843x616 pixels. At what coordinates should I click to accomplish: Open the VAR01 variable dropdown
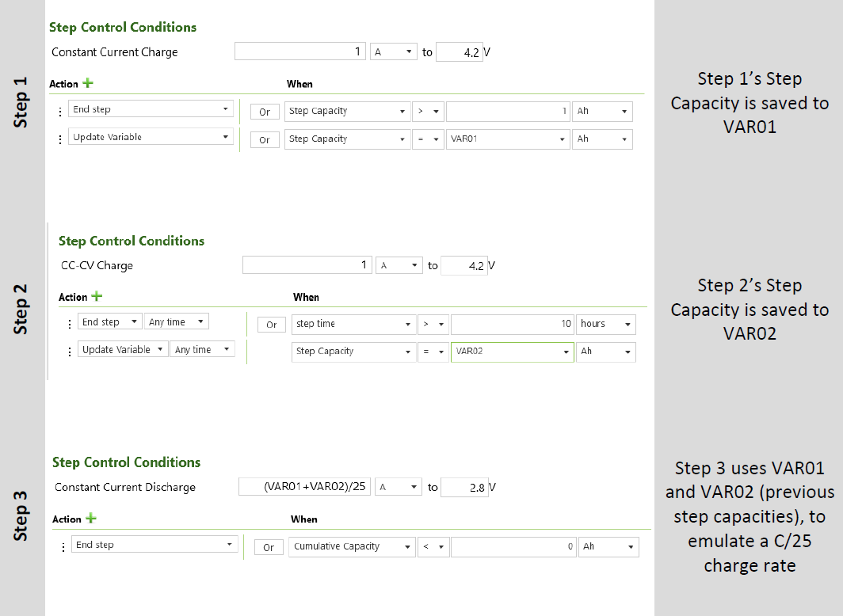[508, 139]
